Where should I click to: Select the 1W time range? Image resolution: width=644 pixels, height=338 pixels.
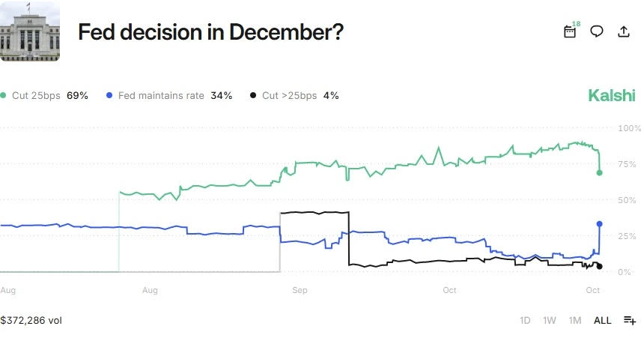(550, 321)
